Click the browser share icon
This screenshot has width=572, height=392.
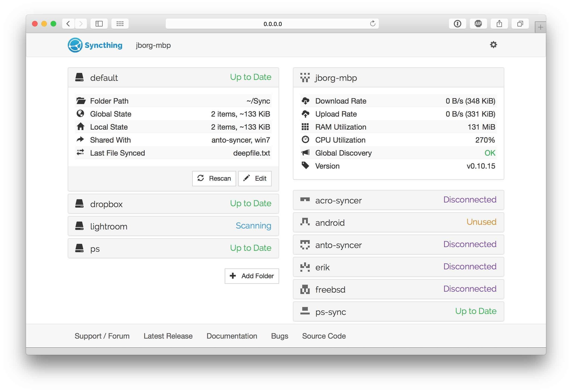click(x=499, y=24)
